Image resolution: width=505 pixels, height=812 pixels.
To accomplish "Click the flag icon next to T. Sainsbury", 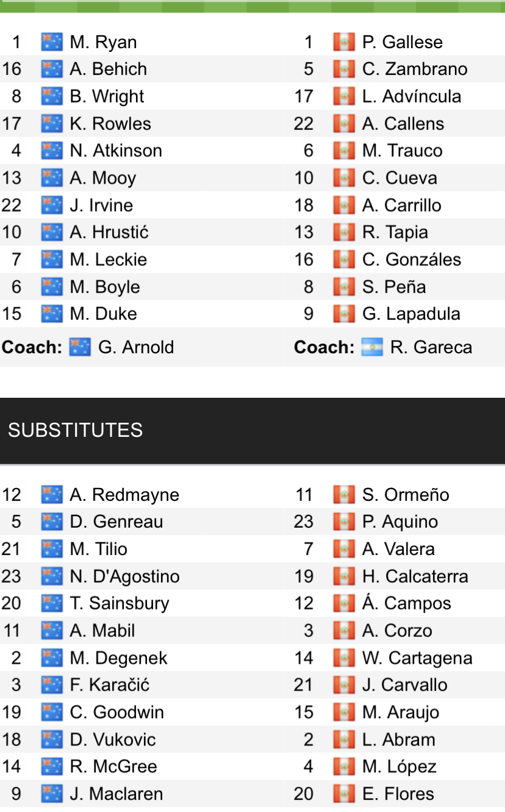I will (52, 603).
